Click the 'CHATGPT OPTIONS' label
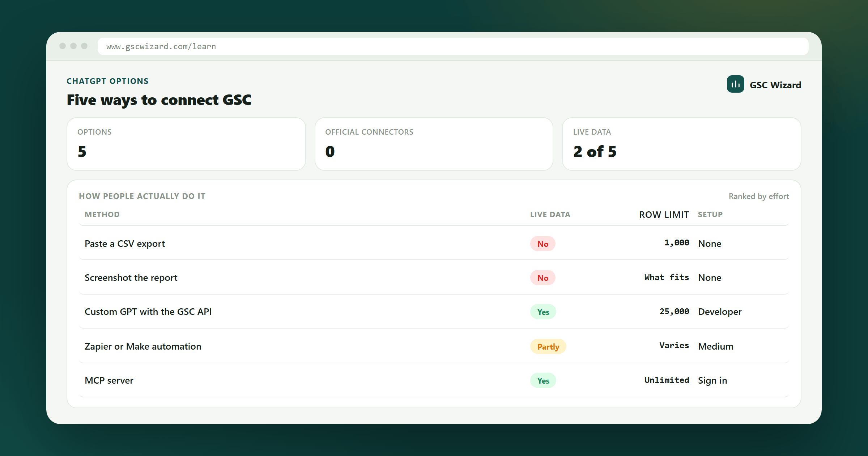Viewport: 868px width, 456px height. click(107, 81)
